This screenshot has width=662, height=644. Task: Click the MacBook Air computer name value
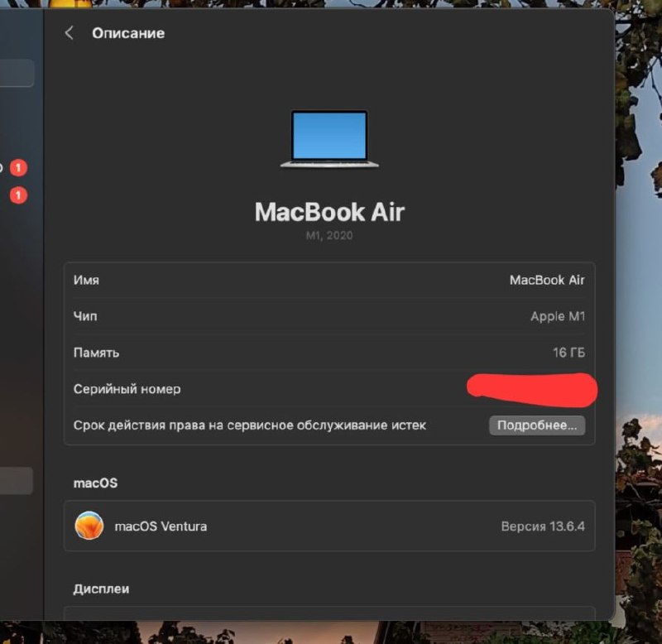click(547, 280)
